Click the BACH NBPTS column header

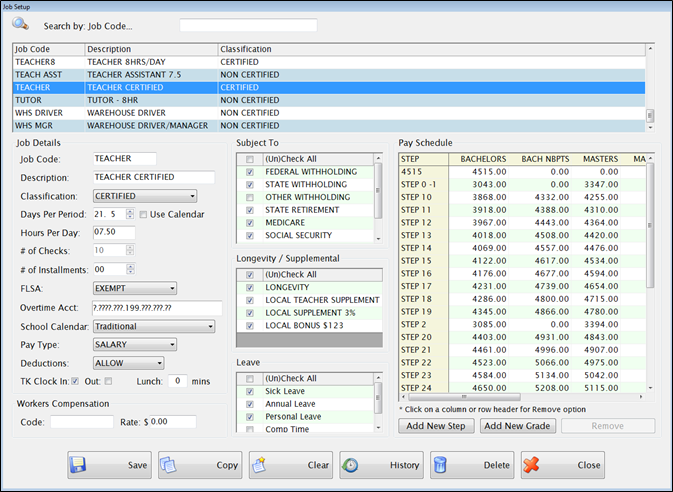pyautogui.click(x=541, y=159)
